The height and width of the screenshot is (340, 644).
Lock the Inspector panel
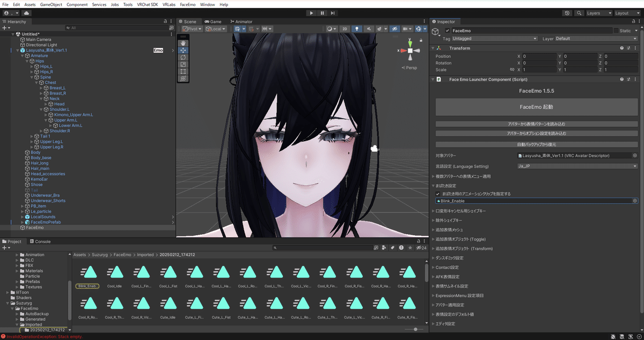[x=634, y=21]
